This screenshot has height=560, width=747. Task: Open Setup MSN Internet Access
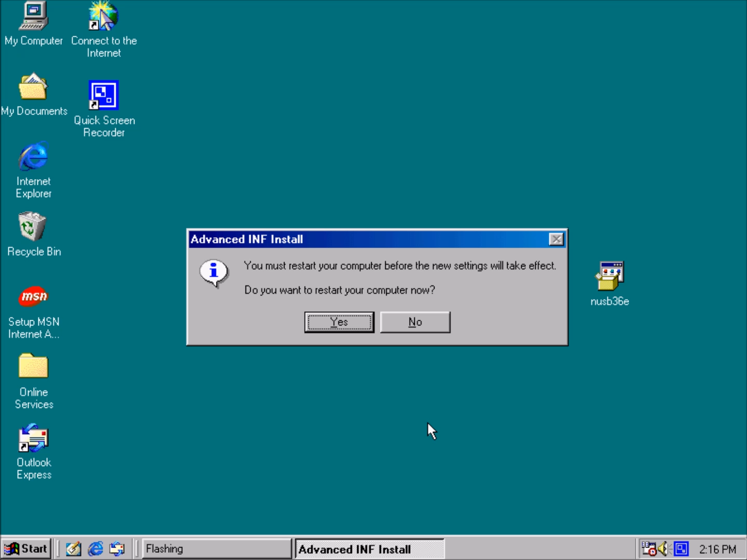coord(33,297)
